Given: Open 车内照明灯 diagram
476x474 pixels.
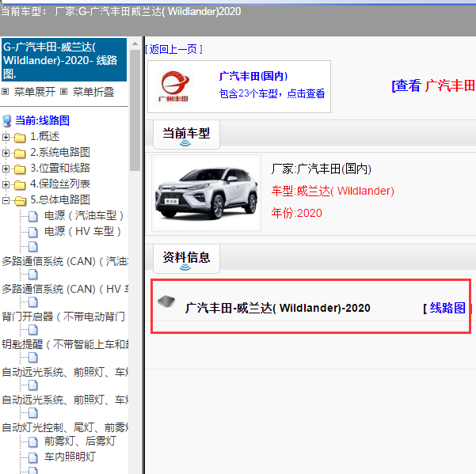Looking at the screenshot, I should (x=70, y=457).
